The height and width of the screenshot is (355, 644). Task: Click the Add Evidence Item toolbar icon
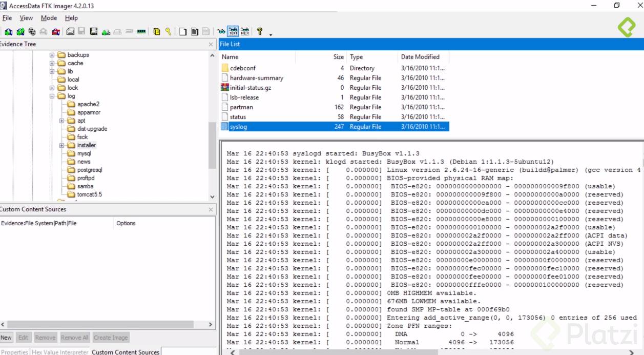tap(9, 32)
